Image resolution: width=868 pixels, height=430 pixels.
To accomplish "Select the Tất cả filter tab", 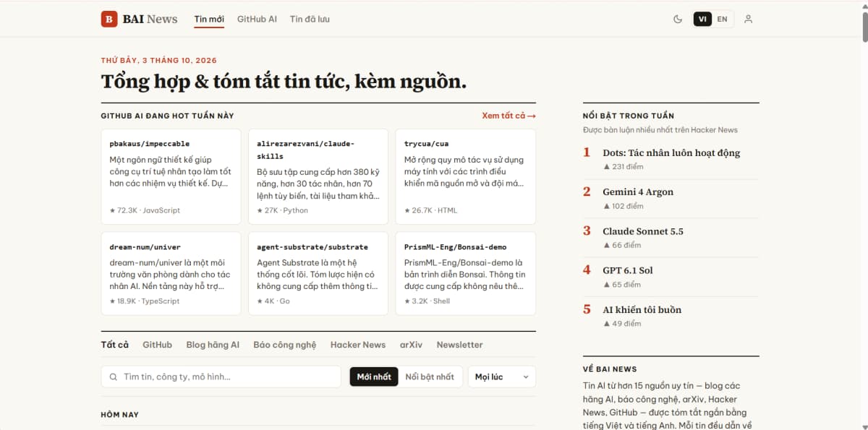I will (115, 345).
